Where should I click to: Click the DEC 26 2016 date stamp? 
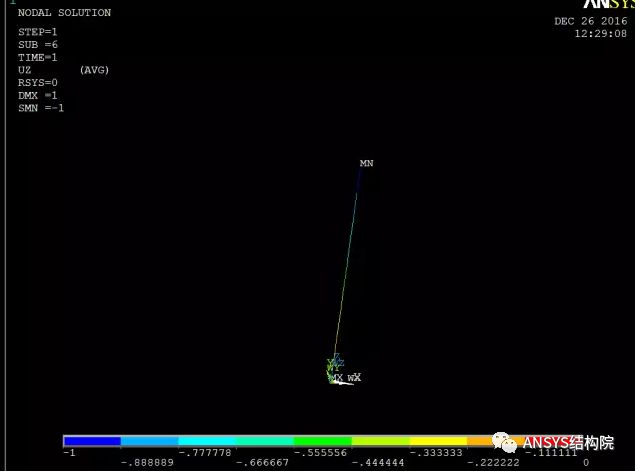[x=591, y=21]
